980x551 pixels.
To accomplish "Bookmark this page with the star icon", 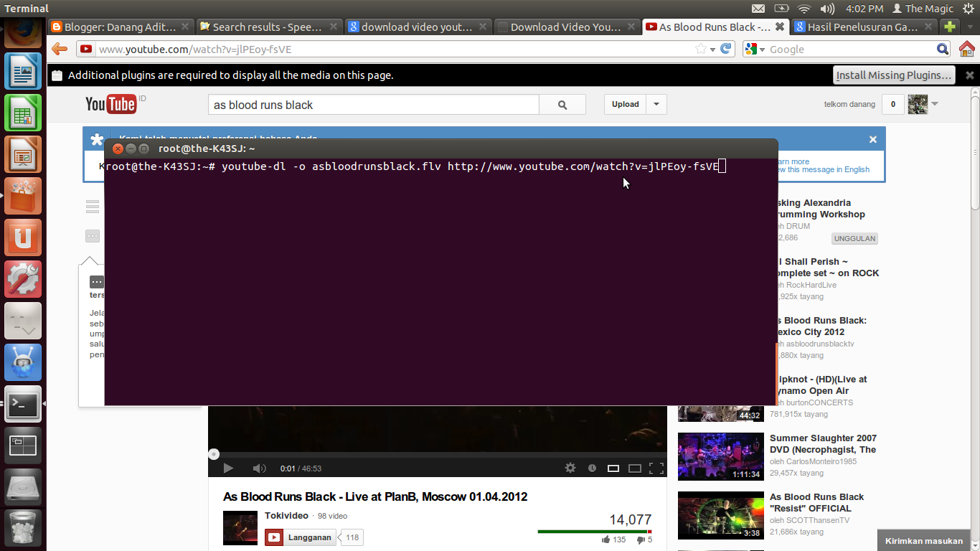I will tap(700, 49).
